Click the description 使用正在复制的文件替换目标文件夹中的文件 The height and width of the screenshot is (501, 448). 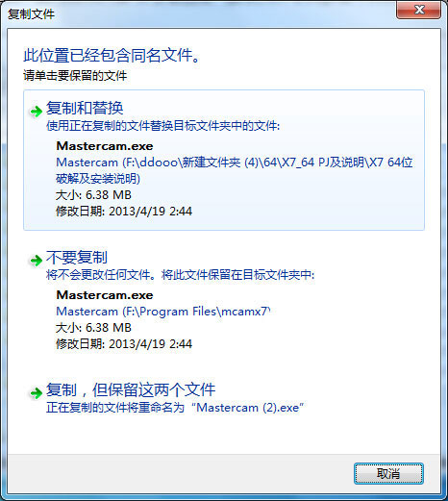(x=162, y=126)
